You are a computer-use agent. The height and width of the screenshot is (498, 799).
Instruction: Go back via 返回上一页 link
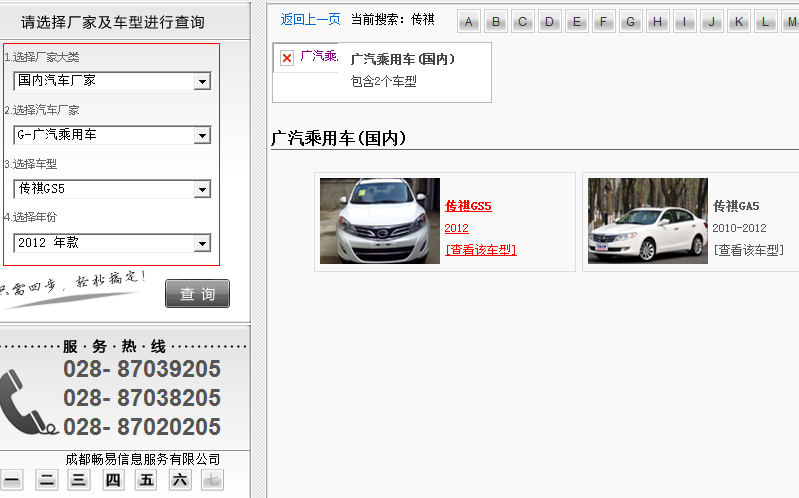point(310,19)
